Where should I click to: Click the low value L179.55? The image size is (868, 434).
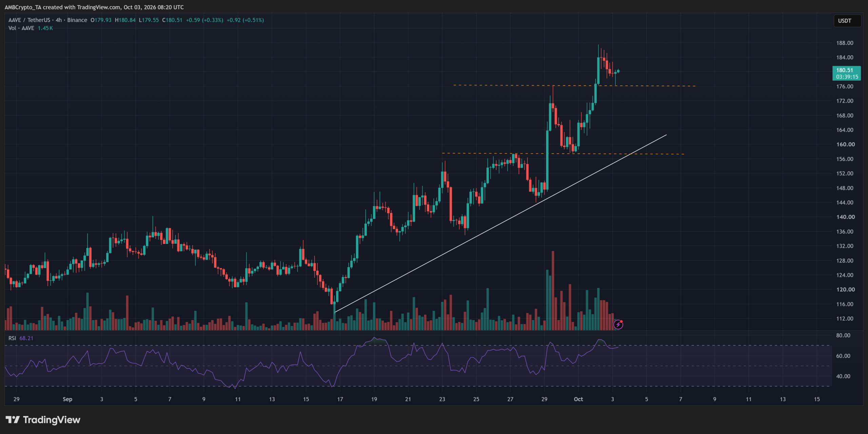tap(149, 20)
